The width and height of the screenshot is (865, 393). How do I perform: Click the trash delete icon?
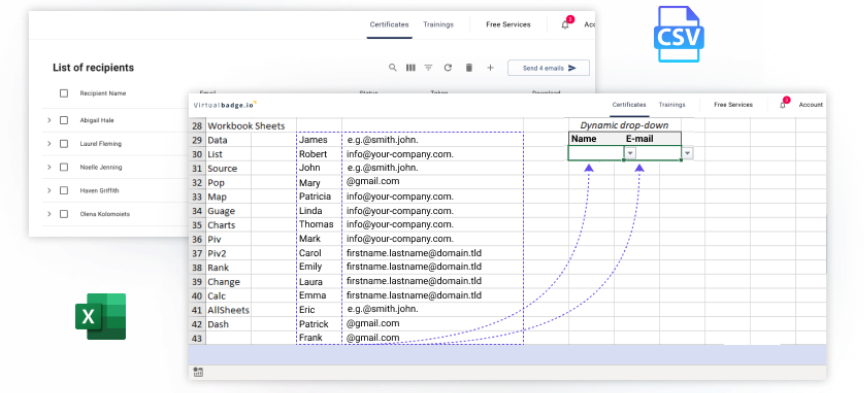[469, 68]
